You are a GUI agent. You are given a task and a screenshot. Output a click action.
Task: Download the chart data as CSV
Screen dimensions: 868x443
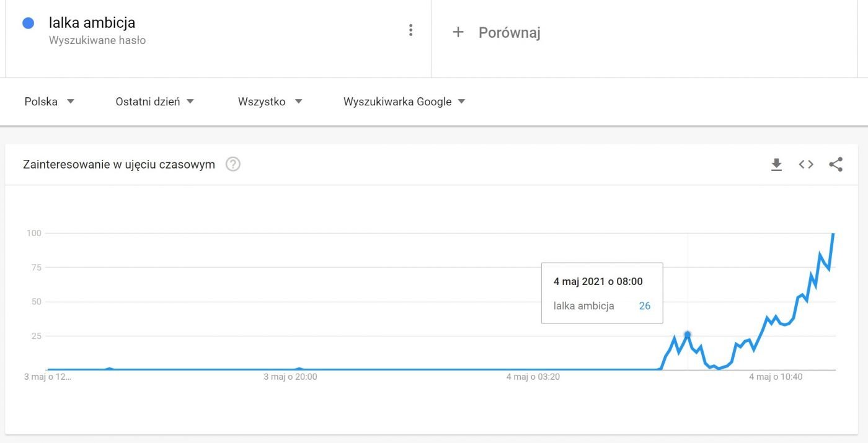click(x=776, y=165)
